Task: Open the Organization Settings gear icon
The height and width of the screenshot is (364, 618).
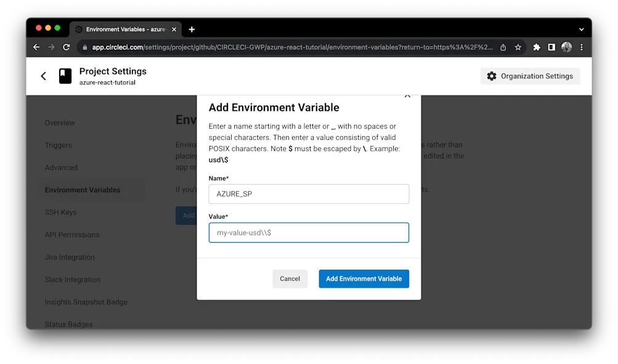Action: point(491,76)
